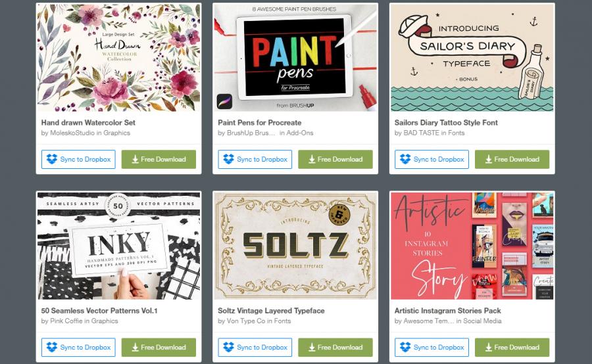Click Dropbox icon under Hand drawn Watercolor Set
Viewport: 592px width, 364px height.
pyautogui.click(x=52, y=159)
